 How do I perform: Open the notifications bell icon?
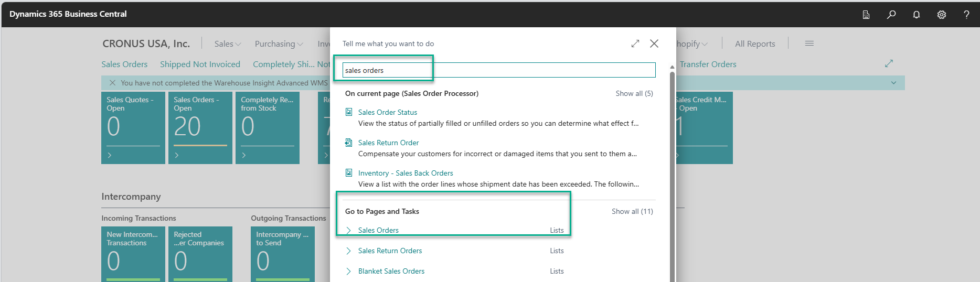917,15
